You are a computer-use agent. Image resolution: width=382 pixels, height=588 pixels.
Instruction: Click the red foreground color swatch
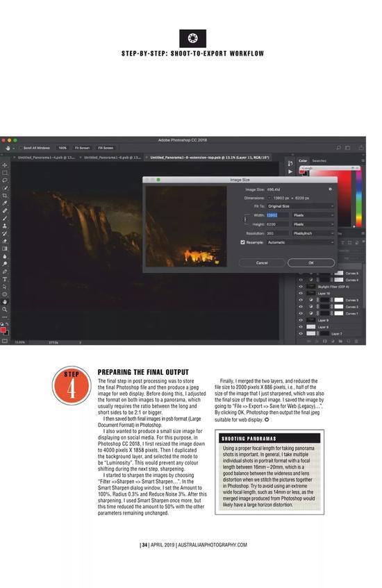(x=3, y=330)
